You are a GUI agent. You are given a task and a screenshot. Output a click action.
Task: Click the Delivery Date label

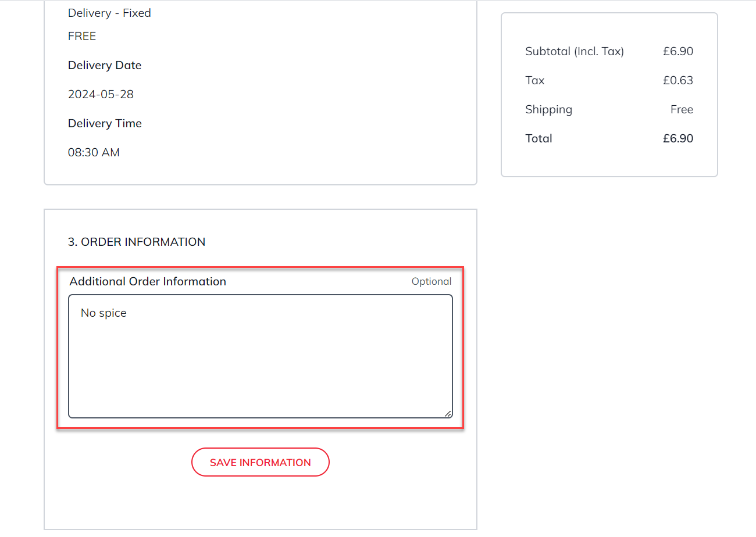tap(105, 66)
